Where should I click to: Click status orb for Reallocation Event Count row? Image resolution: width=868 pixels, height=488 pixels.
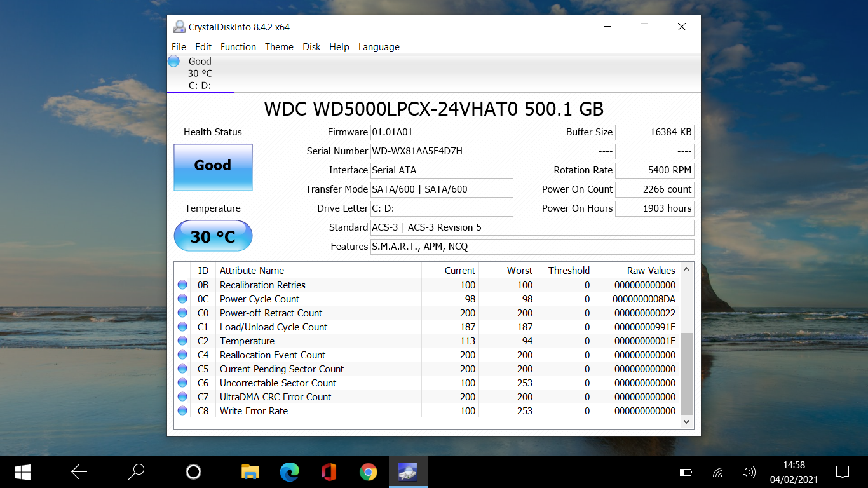tap(182, 355)
